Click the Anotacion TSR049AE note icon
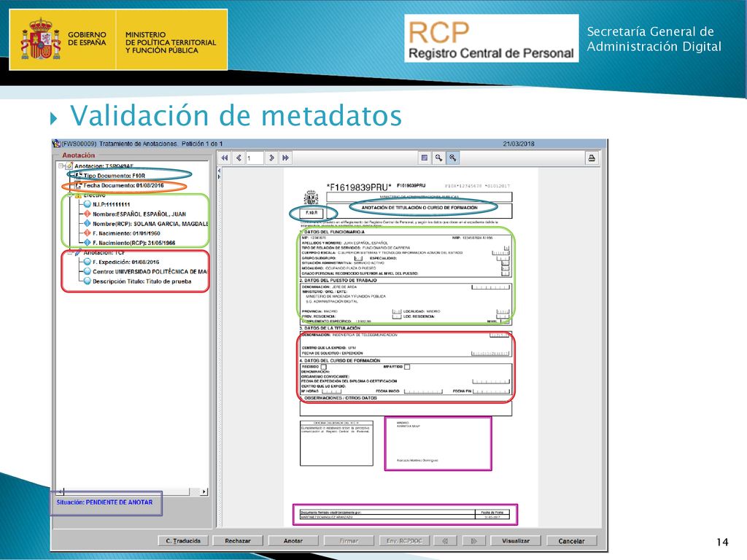 (69, 166)
